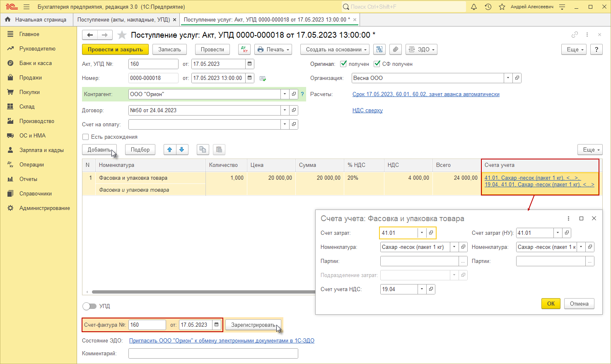Go forward with the right arrow button
The height and width of the screenshot is (364, 611).
[105, 35]
